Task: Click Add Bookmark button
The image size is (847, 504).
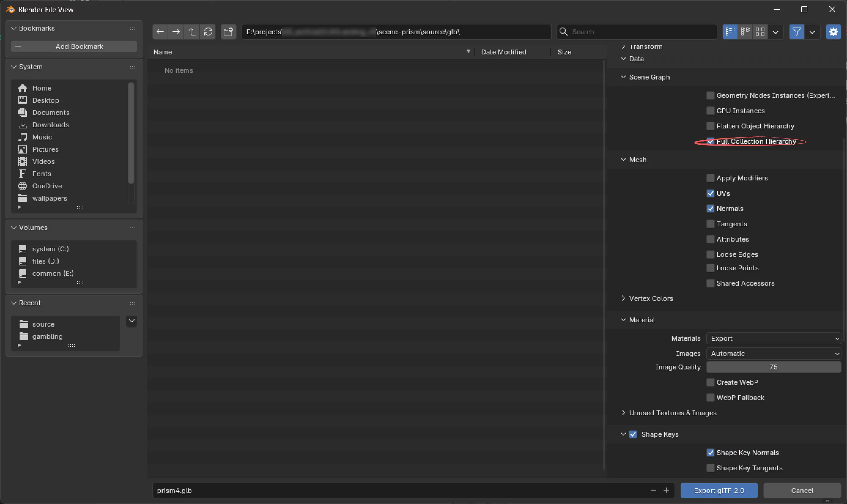Action: (x=74, y=46)
